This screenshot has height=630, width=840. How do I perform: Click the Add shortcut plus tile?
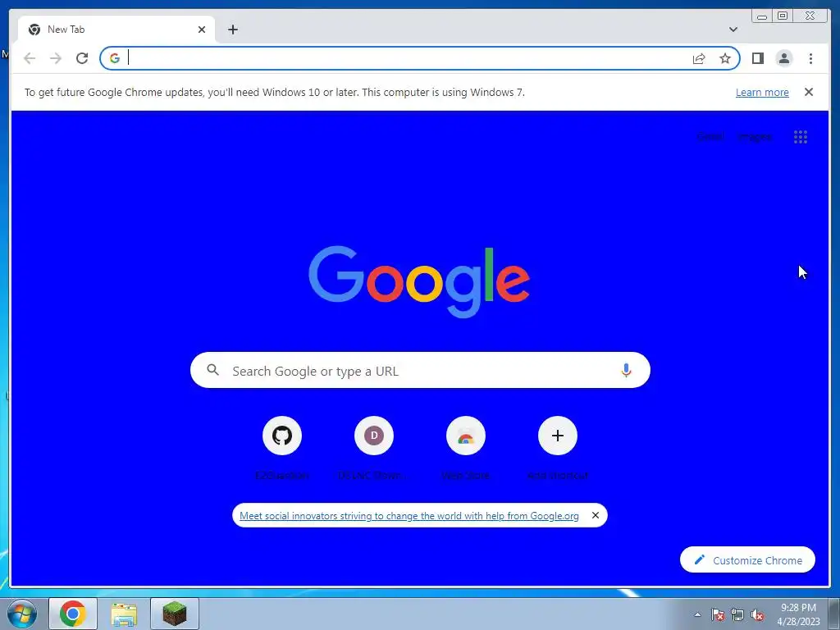coord(558,436)
